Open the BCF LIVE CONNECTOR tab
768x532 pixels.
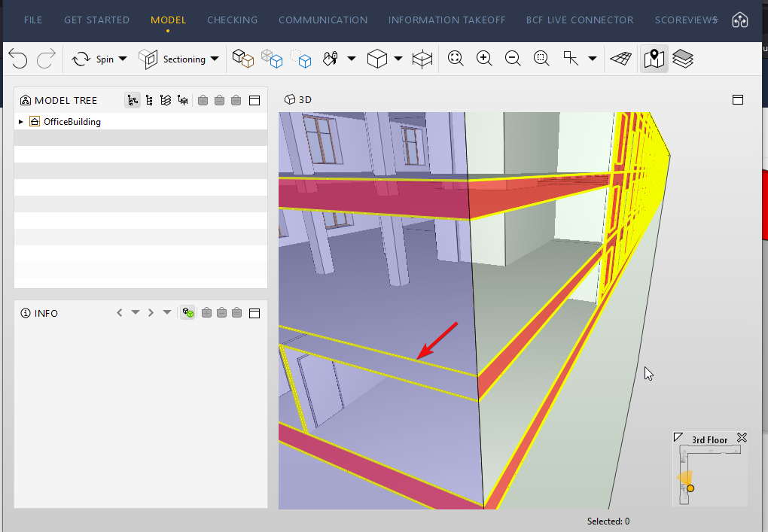click(x=580, y=20)
